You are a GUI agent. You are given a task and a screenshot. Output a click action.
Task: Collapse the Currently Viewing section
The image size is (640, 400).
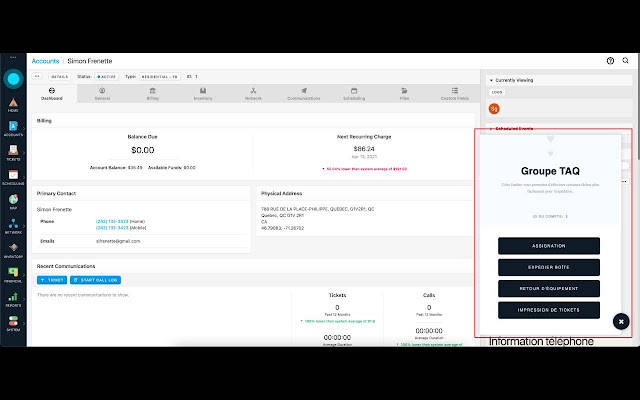click(x=491, y=80)
